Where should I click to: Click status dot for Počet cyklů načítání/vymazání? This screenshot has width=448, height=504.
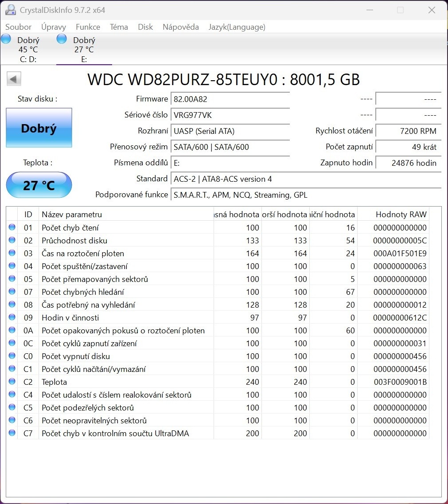12,368
